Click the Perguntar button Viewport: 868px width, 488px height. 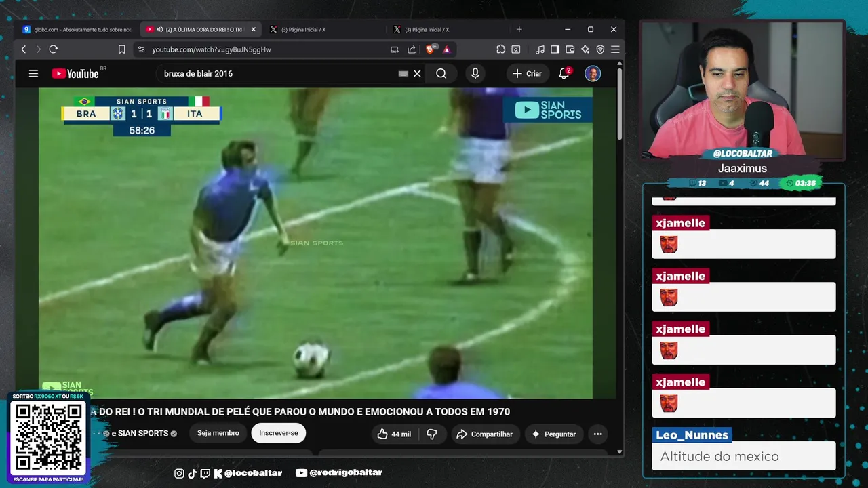553,434
